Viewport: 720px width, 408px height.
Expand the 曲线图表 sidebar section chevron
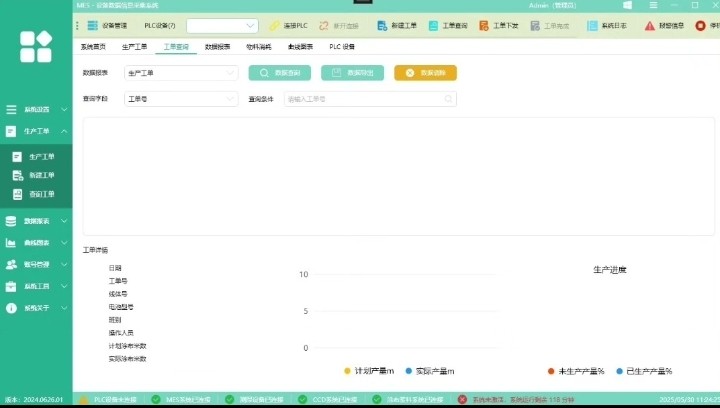64,243
